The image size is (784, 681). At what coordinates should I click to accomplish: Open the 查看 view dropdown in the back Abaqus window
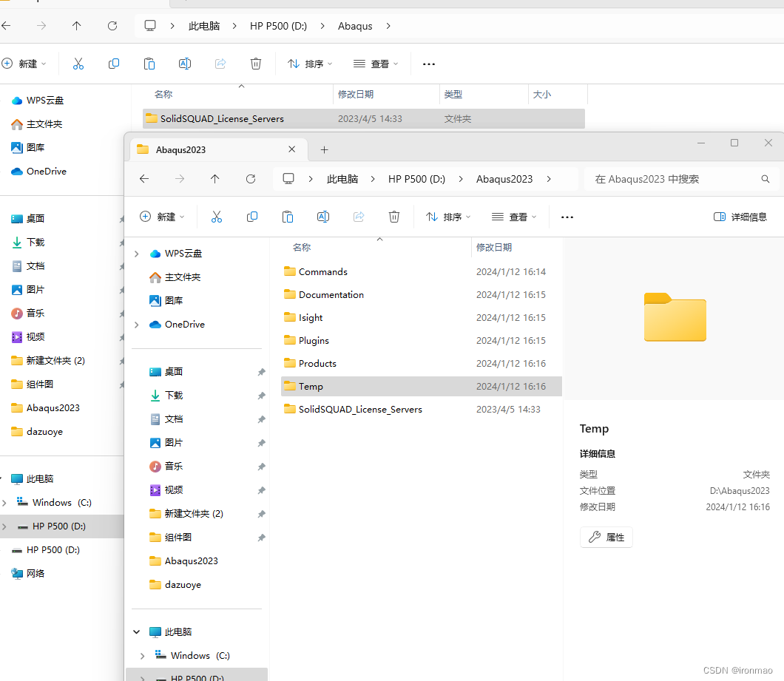coord(376,64)
